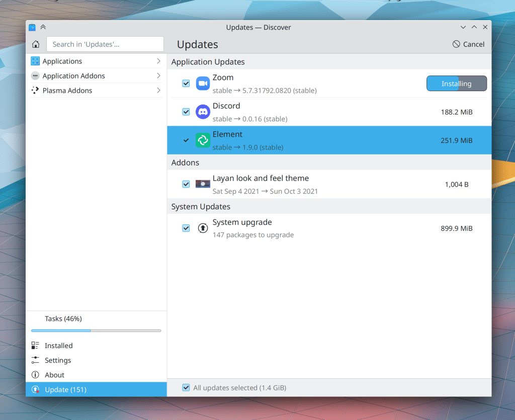Toggle the All updates selected checkbox
This screenshot has width=515, height=420.
coord(186,388)
